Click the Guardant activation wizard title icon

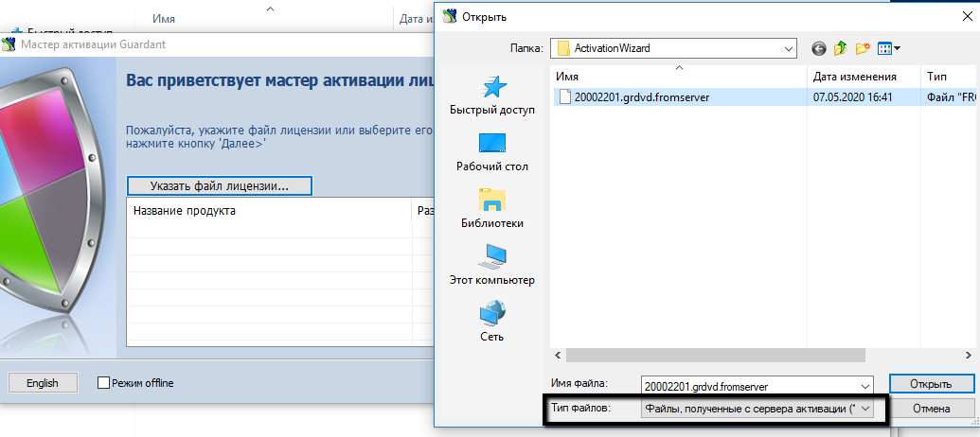click(9, 44)
